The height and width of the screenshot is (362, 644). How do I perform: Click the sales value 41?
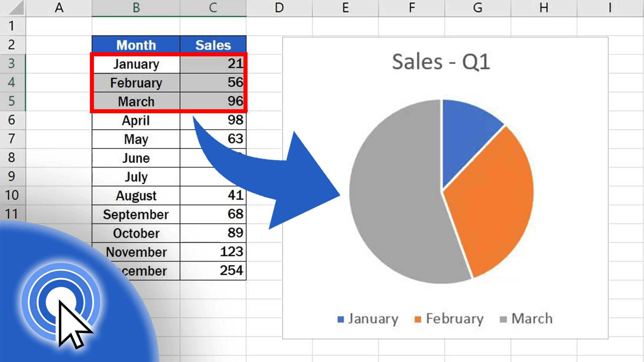coord(235,195)
